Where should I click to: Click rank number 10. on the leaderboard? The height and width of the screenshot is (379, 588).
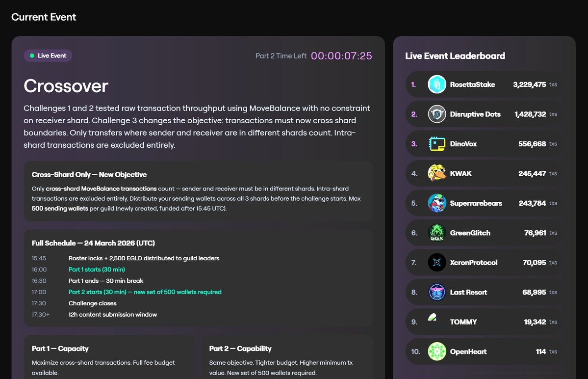pos(415,352)
